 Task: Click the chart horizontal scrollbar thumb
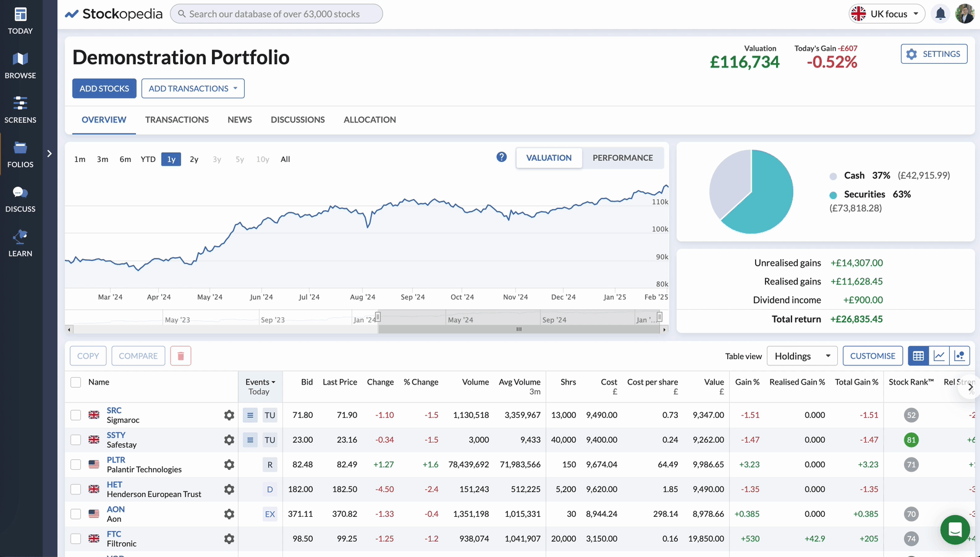(x=519, y=330)
